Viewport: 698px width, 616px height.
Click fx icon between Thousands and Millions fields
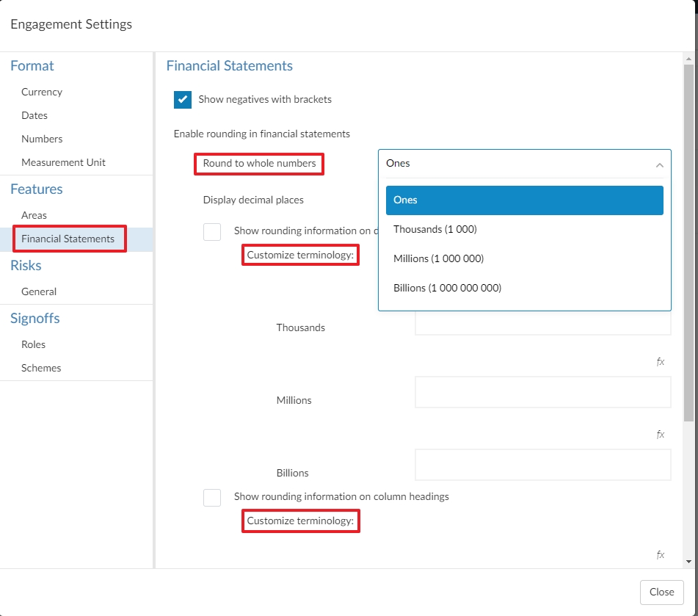pyautogui.click(x=661, y=362)
